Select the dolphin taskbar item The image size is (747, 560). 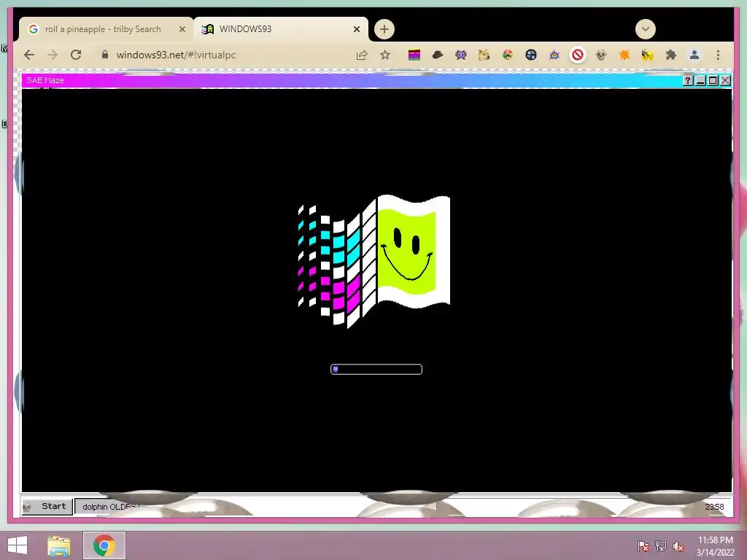109,507
